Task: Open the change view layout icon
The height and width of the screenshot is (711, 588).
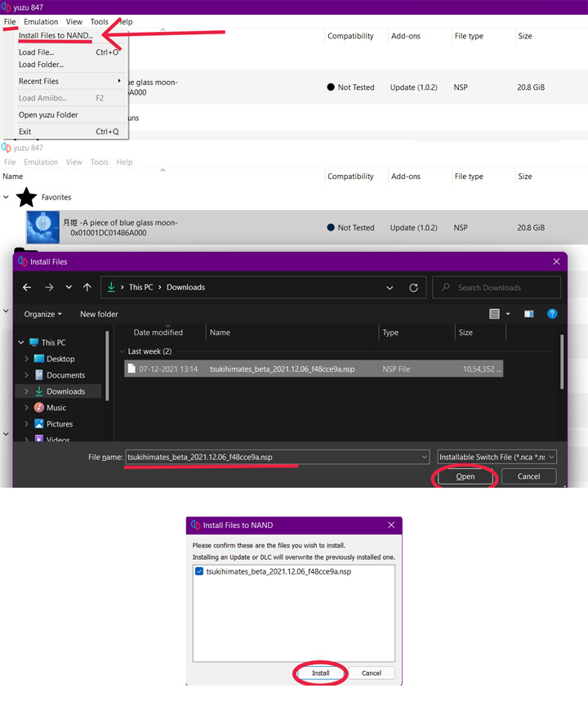Action: pos(495,314)
